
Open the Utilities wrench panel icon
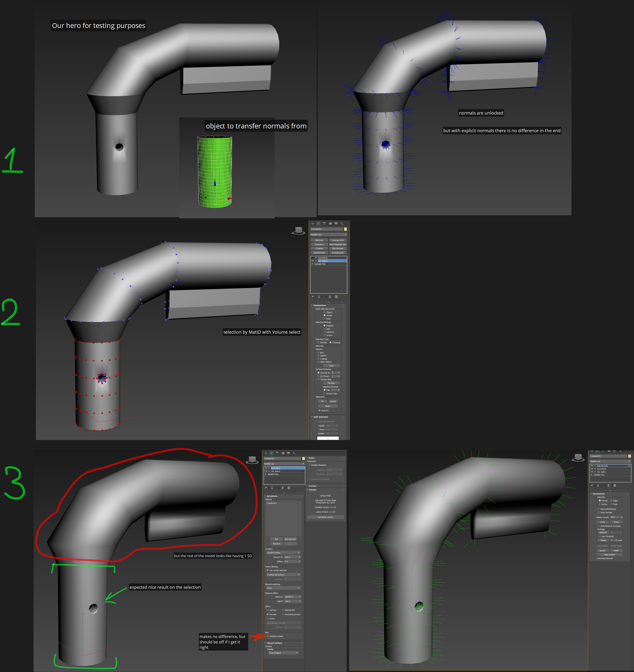342,223
